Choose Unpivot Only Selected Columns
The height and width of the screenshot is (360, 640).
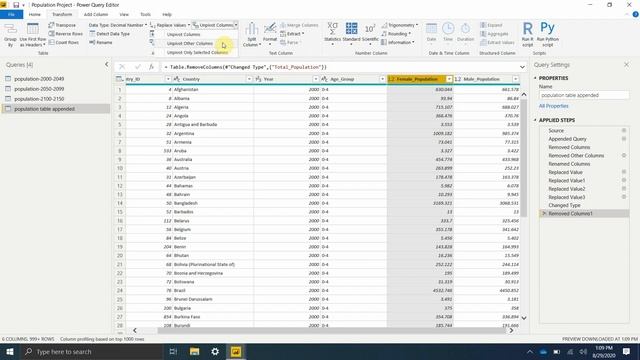(198, 52)
